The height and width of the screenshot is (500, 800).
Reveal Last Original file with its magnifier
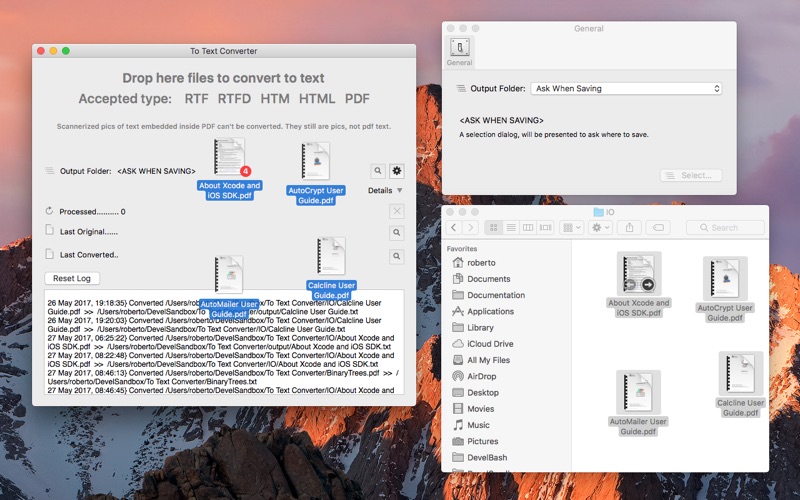pos(396,232)
